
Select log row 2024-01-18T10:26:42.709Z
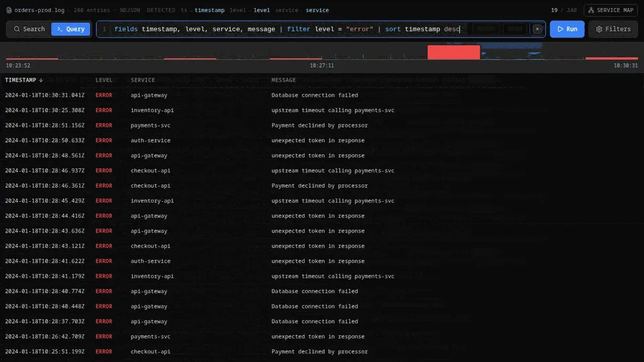coord(322,337)
